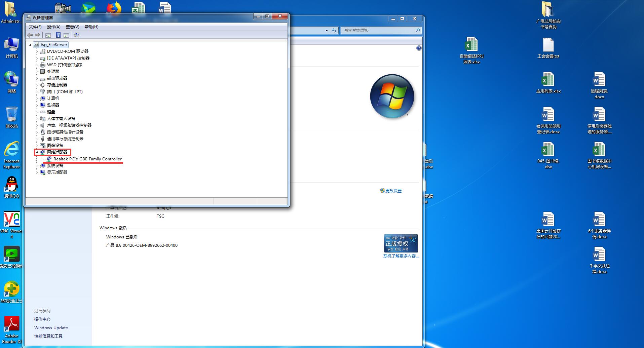Select the tsg_FileServer root item

coord(54,45)
